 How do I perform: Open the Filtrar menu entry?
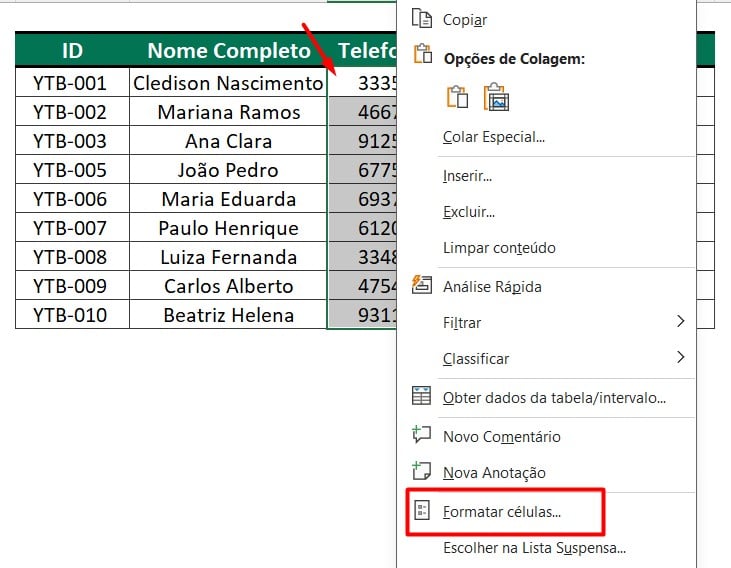[x=545, y=323]
